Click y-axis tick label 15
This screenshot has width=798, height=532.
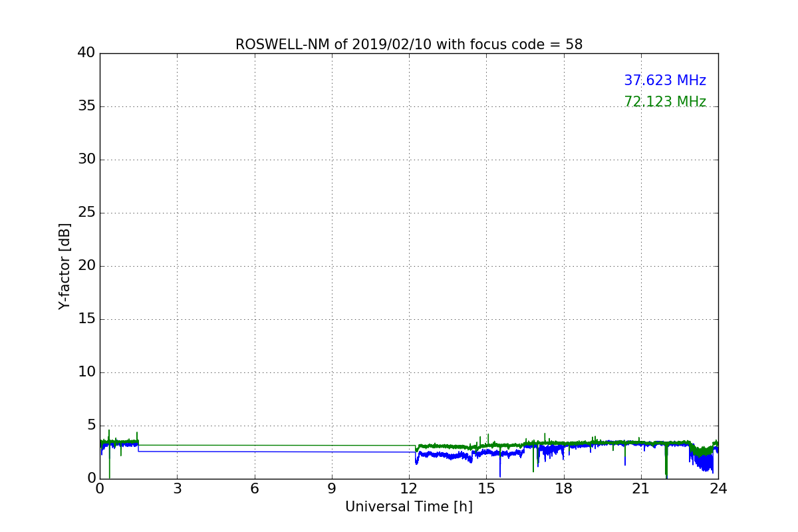click(86, 319)
